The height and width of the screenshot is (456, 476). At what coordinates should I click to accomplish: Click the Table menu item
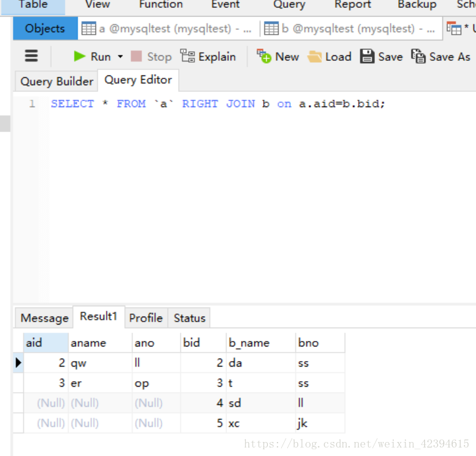point(33,5)
